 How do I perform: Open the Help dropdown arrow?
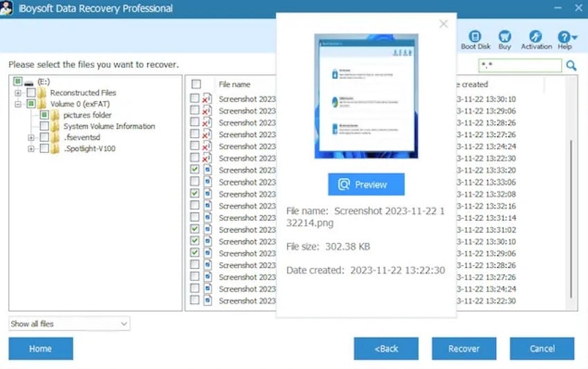point(574,37)
